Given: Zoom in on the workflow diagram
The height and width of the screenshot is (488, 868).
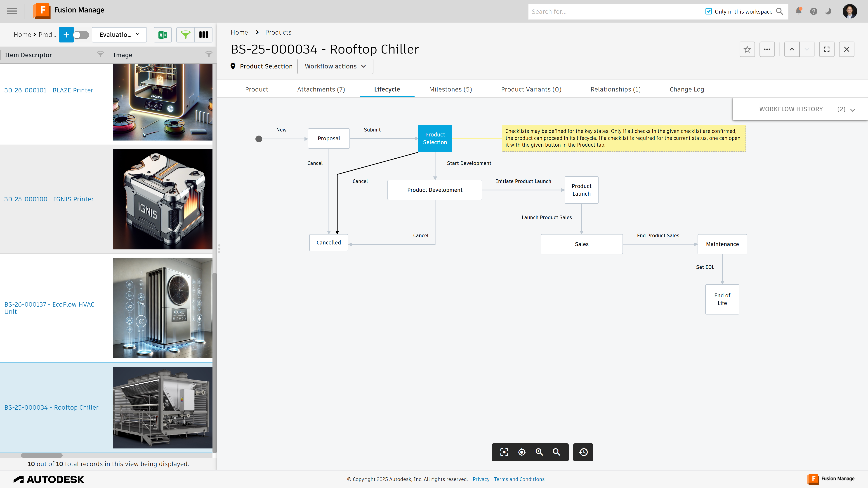Looking at the screenshot, I should [x=539, y=452].
